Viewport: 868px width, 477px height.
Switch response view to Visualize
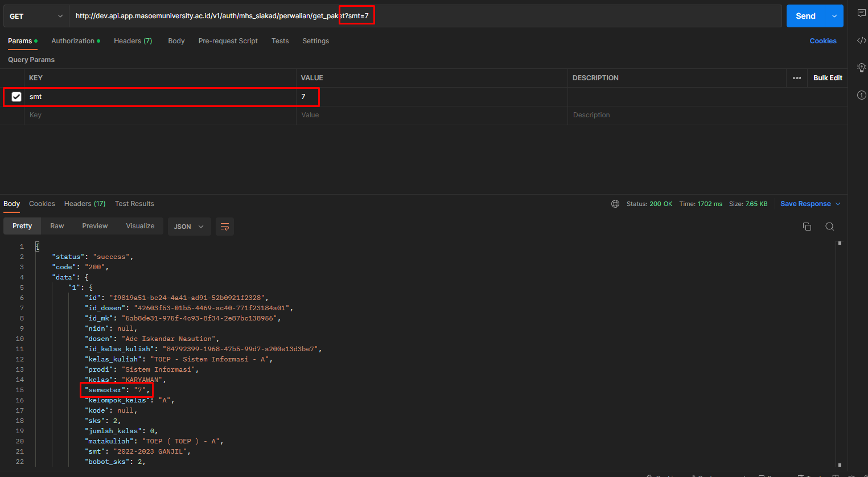pyautogui.click(x=140, y=226)
